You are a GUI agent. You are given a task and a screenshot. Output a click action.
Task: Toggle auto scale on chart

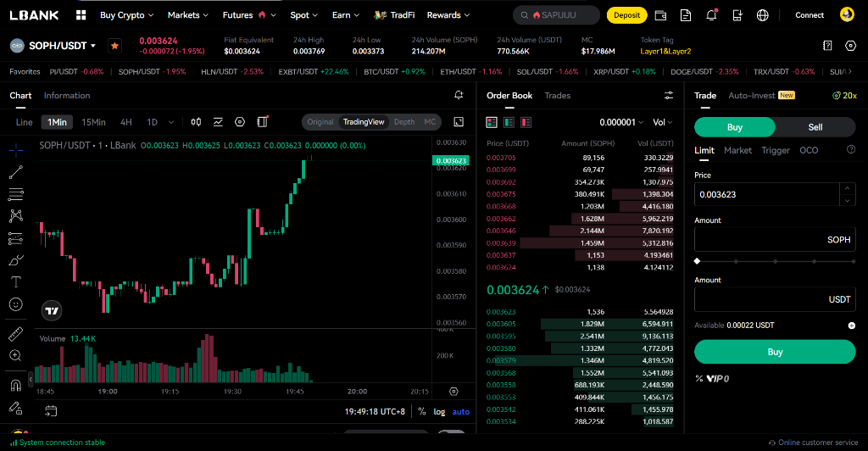coord(460,412)
